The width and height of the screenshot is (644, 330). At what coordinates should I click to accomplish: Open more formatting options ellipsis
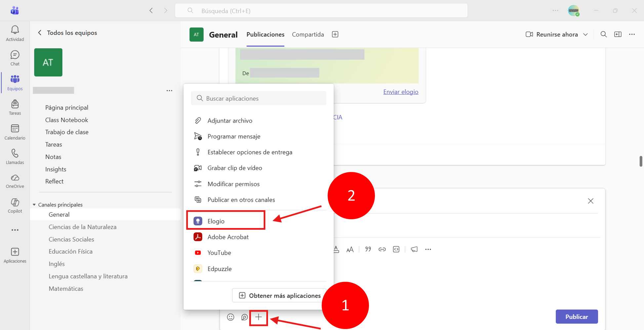[x=428, y=249]
